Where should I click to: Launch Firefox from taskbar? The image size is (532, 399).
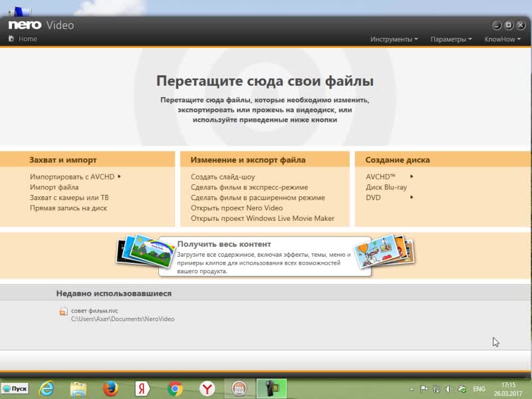point(110,389)
